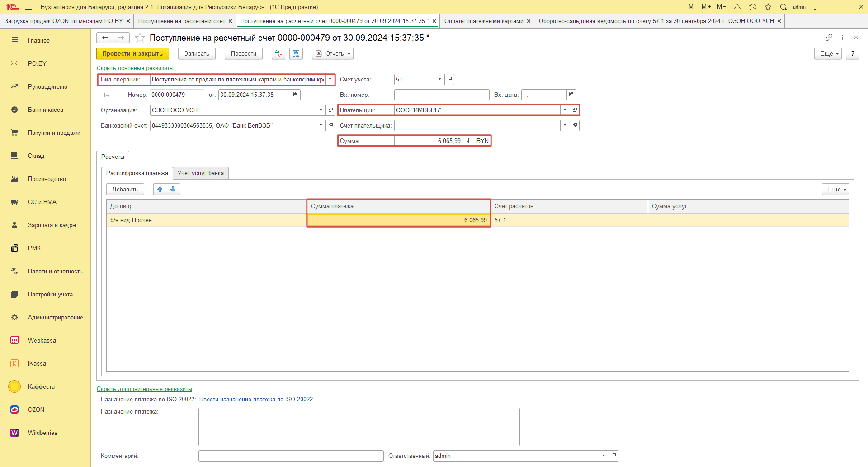Image resolution: width=868 pixels, height=467 pixels.
Task: Click Ввести назначение платежа по ISO 20022
Action: pos(256,399)
